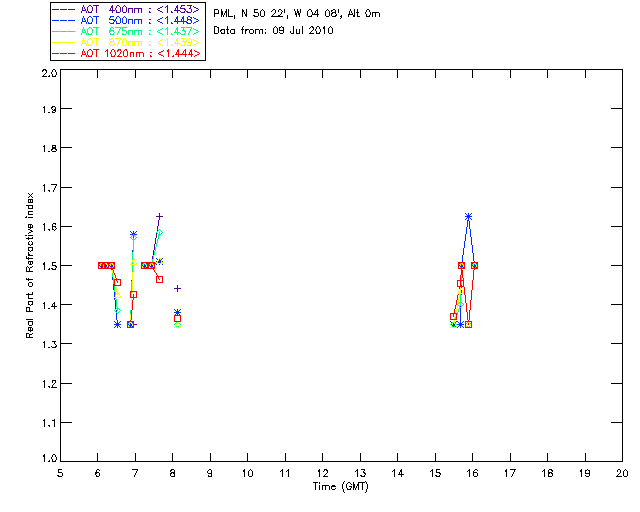Click the y-axis tick label 1.4
This screenshot has height=512, width=640.
(49, 305)
